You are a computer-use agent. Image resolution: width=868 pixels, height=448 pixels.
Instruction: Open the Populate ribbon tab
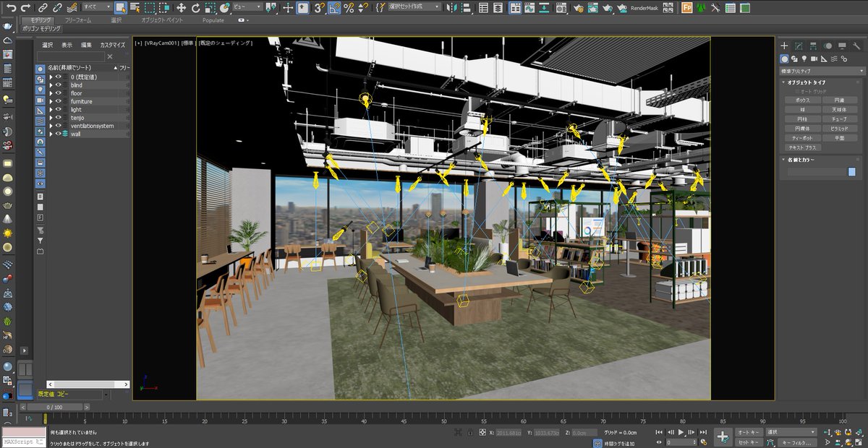click(213, 20)
